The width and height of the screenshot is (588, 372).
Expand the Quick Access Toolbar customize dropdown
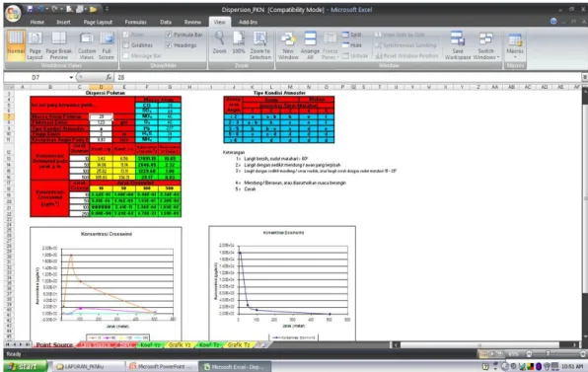pos(107,9)
